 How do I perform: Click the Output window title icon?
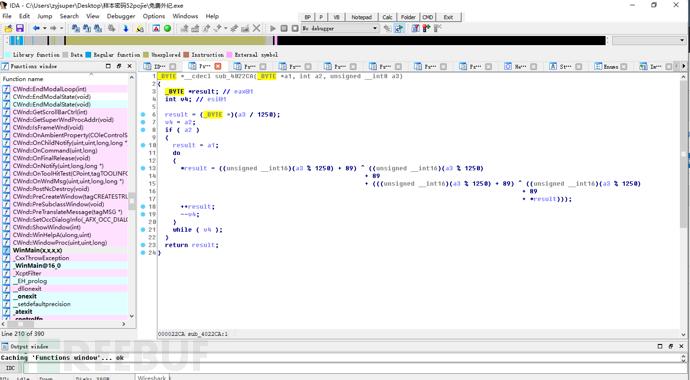click(x=4, y=346)
